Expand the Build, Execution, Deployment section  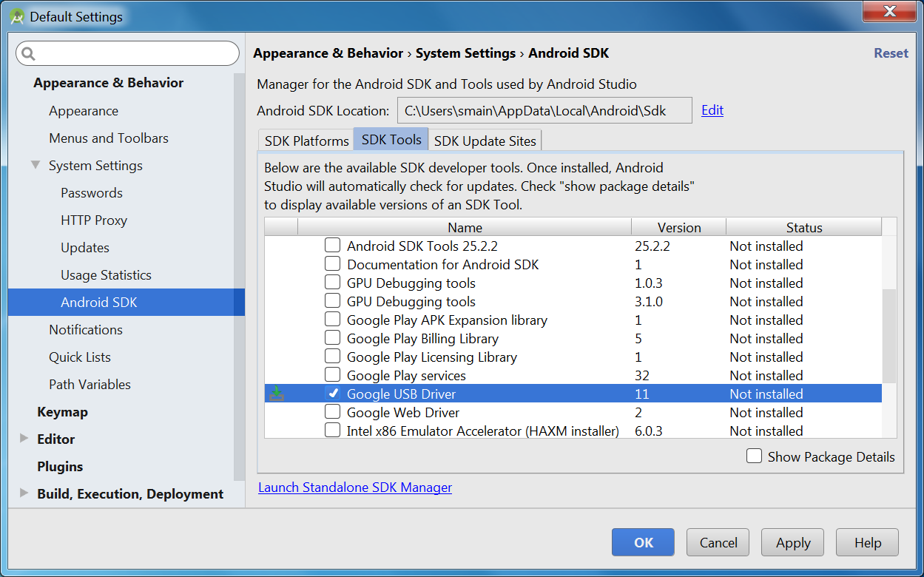click(24, 493)
